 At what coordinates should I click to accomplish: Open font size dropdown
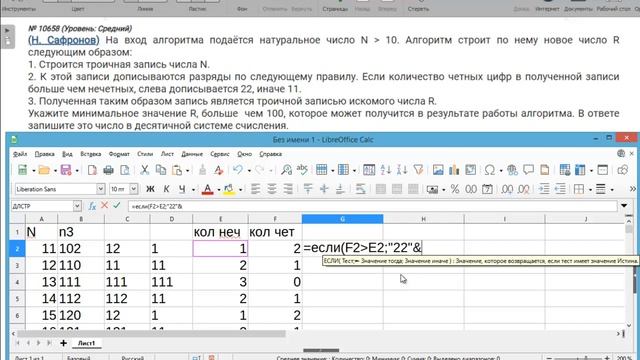tap(134, 189)
